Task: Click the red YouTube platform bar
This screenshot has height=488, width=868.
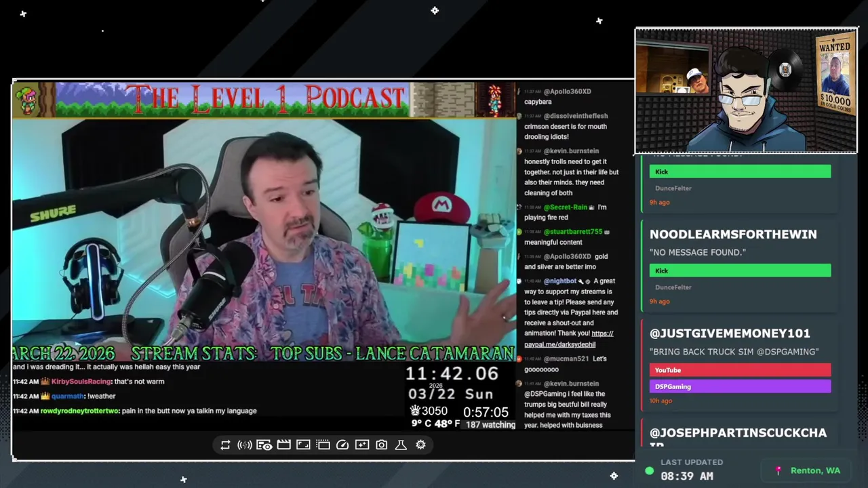Action: 740,370
